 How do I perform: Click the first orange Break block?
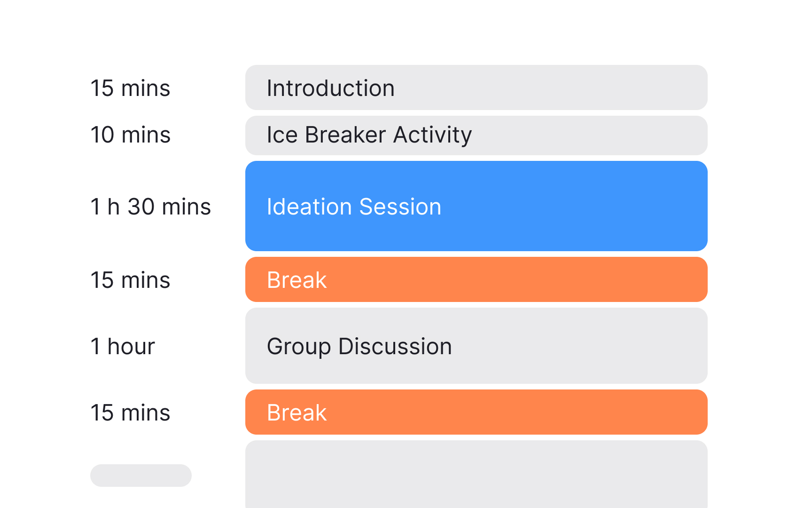pos(476,279)
